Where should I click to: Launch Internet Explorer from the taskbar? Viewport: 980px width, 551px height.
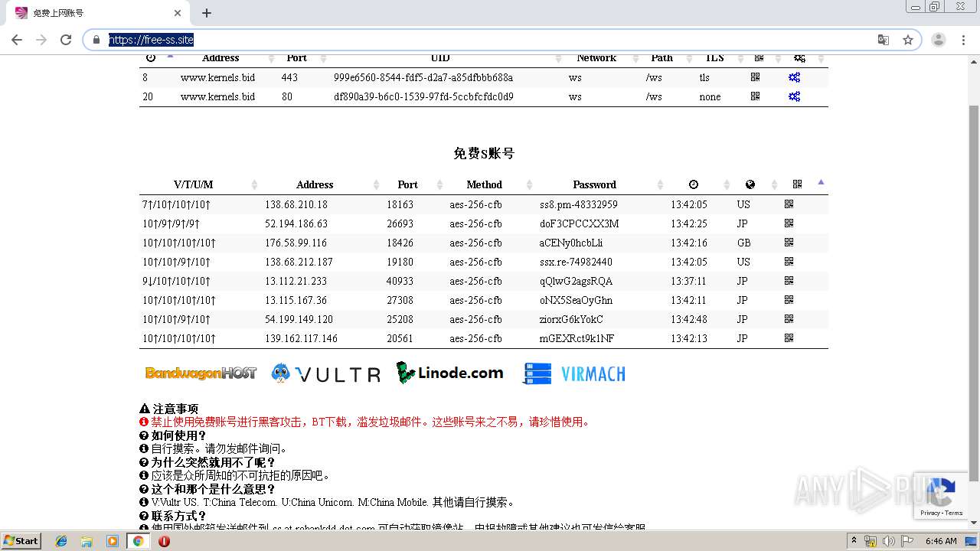pos(61,541)
